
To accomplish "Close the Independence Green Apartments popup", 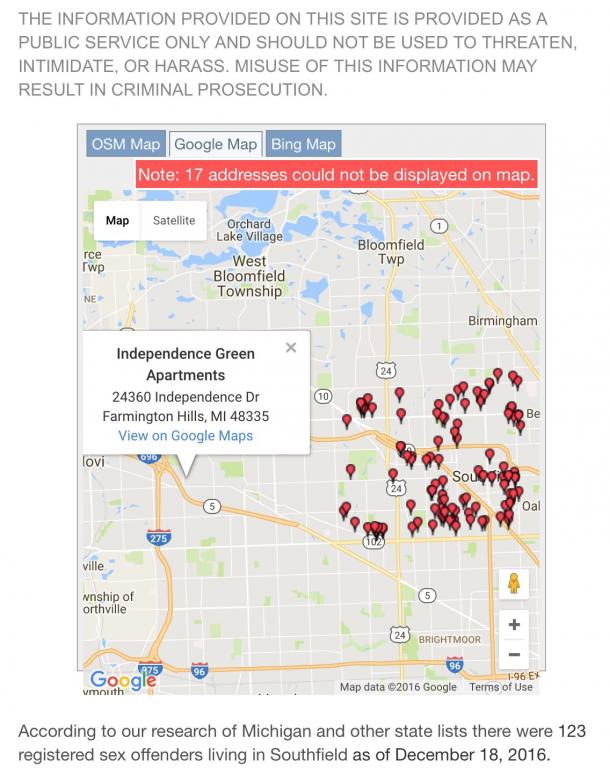I will [x=291, y=348].
